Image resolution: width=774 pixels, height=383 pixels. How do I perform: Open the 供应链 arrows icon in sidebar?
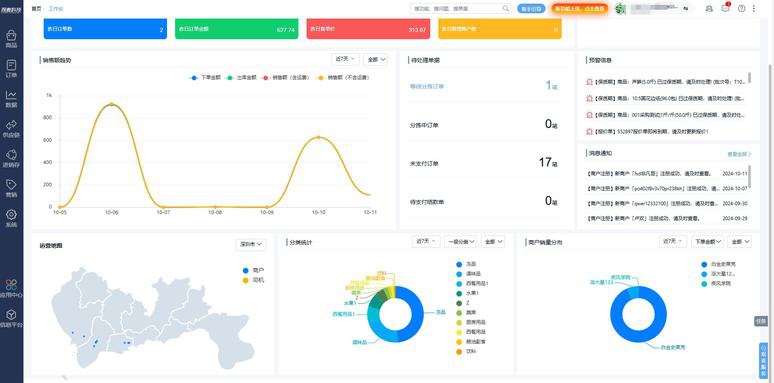tap(11, 125)
